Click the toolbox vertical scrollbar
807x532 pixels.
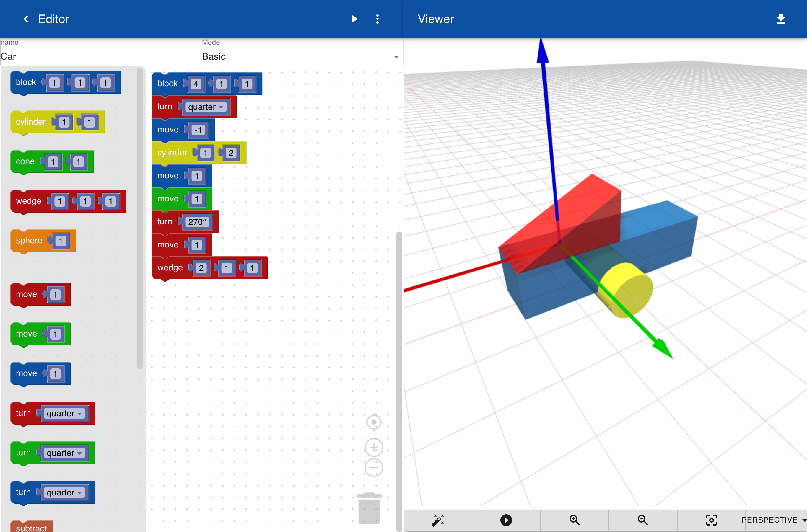[139, 218]
